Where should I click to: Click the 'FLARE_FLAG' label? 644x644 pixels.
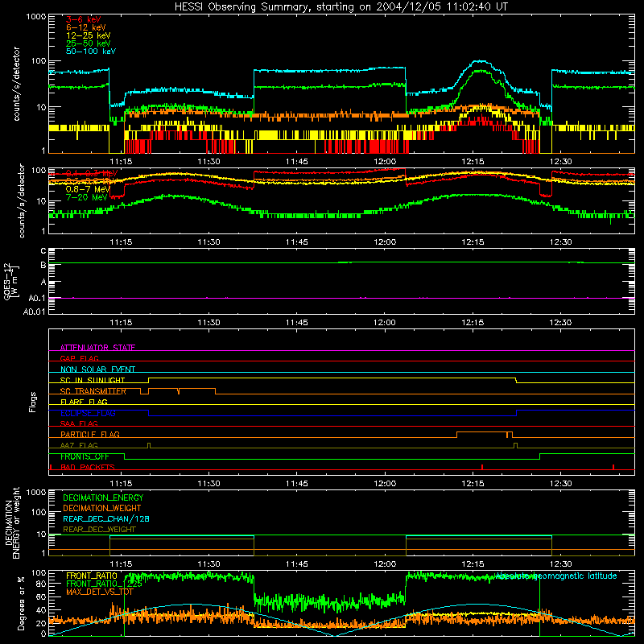point(84,402)
